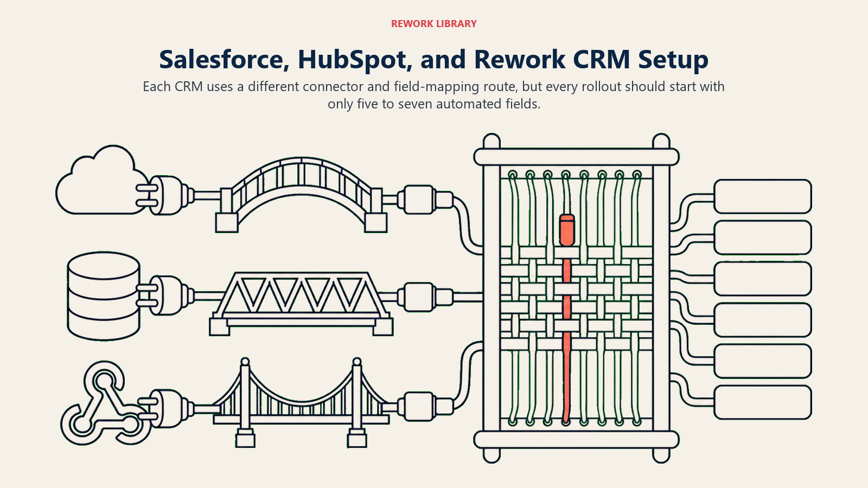Click the third empty output box from top

(762, 279)
